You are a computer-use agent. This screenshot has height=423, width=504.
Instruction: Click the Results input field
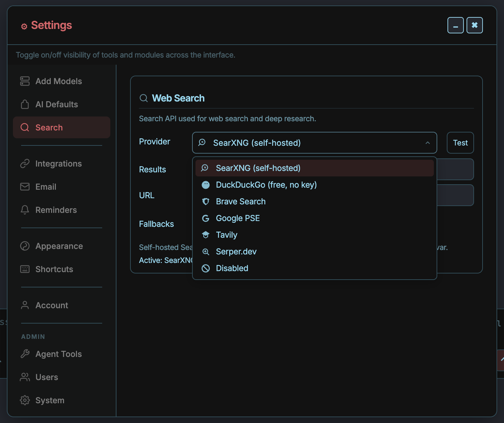pos(455,169)
